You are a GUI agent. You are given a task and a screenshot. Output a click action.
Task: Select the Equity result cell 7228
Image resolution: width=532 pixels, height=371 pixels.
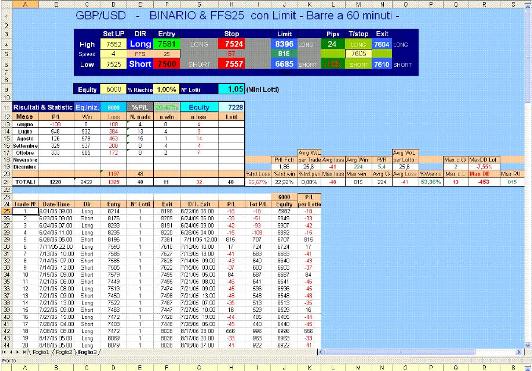231,107
